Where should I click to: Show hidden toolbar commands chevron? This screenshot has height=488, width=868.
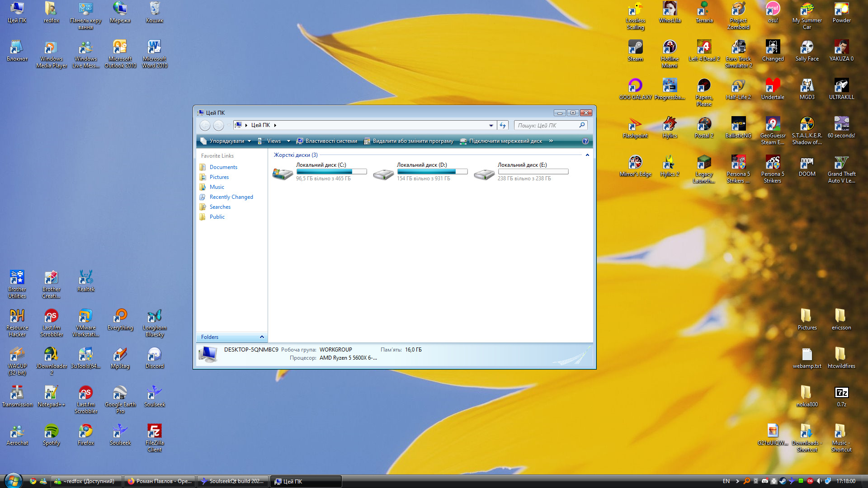coord(551,141)
